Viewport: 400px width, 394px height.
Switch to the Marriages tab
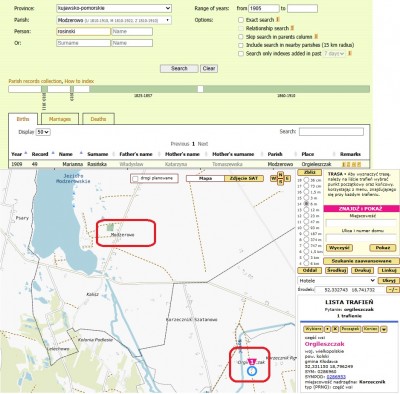[x=60, y=119]
